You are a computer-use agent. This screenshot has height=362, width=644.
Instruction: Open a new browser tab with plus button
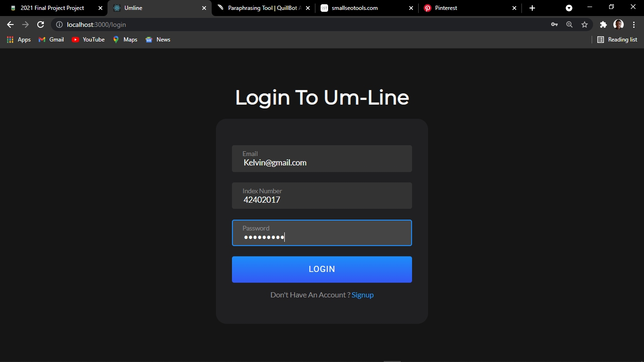point(532,8)
